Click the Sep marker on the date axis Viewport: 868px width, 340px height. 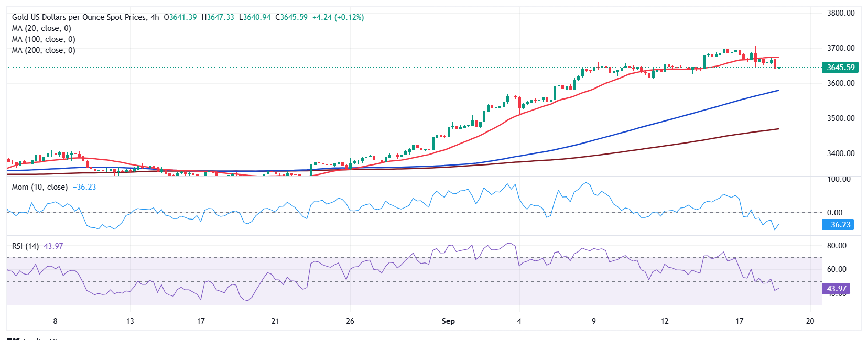pos(448,321)
